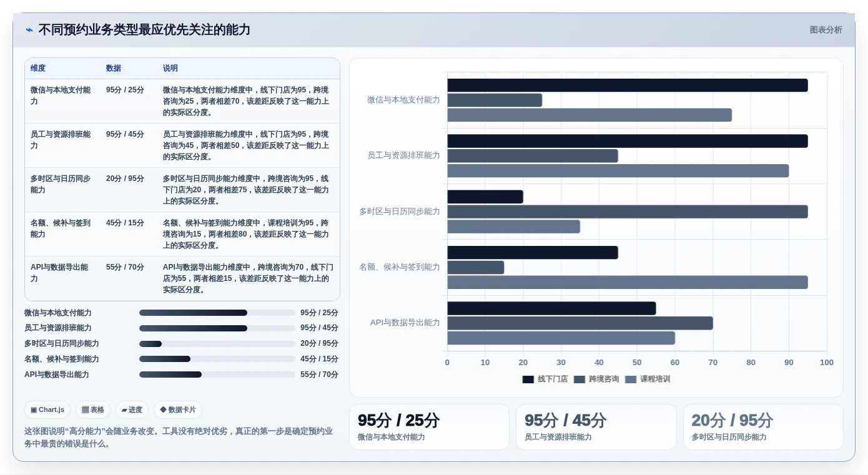Select the 数据卡片 tag chip

(x=178, y=410)
